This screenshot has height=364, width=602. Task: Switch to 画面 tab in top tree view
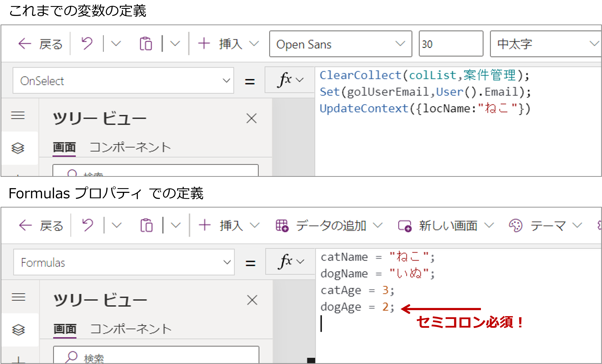tap(64, 148)
